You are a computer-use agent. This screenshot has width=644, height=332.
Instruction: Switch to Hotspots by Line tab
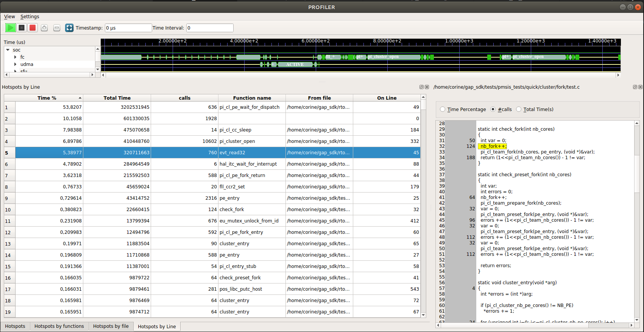click(x=157, y=326)
